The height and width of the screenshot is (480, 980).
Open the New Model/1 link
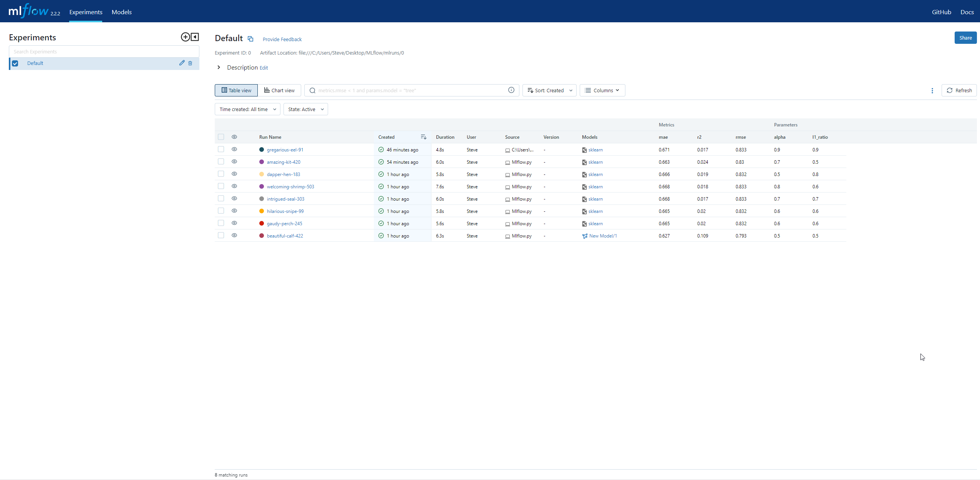(603, 236)
